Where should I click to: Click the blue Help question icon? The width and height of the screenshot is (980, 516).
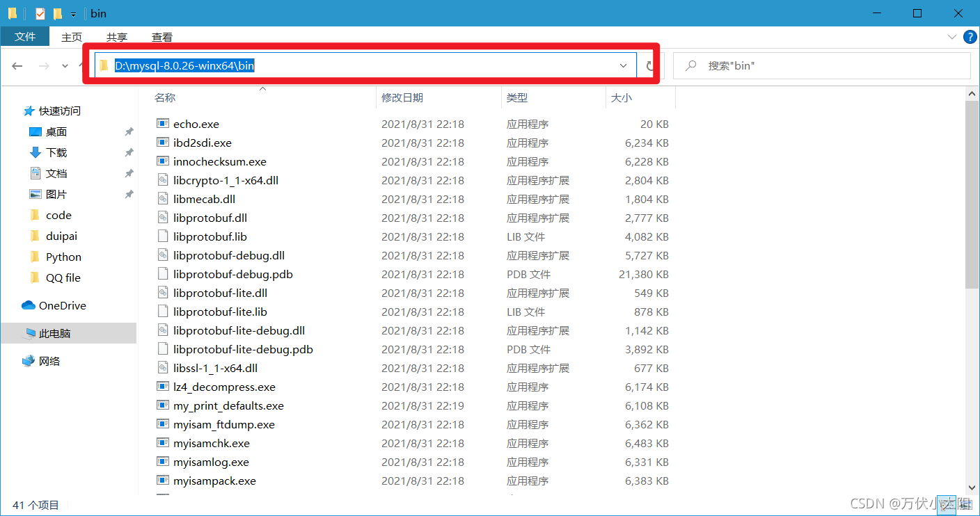[x=970, y=36]
